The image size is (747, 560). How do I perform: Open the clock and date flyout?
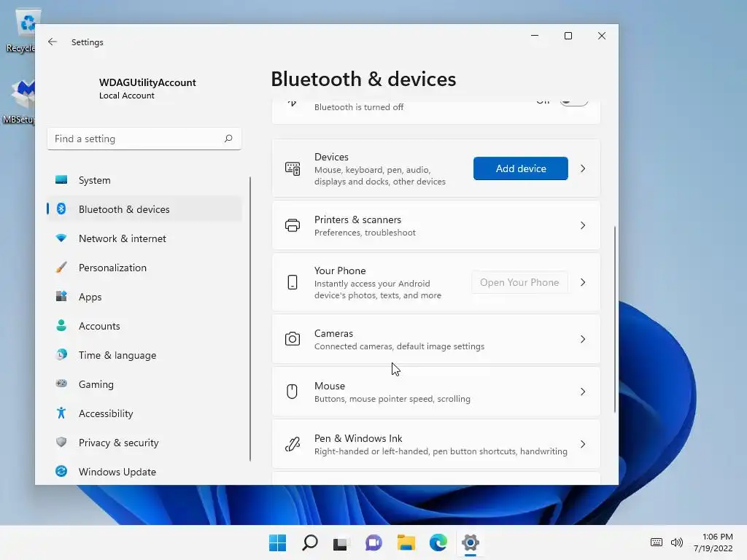point(713,542)
